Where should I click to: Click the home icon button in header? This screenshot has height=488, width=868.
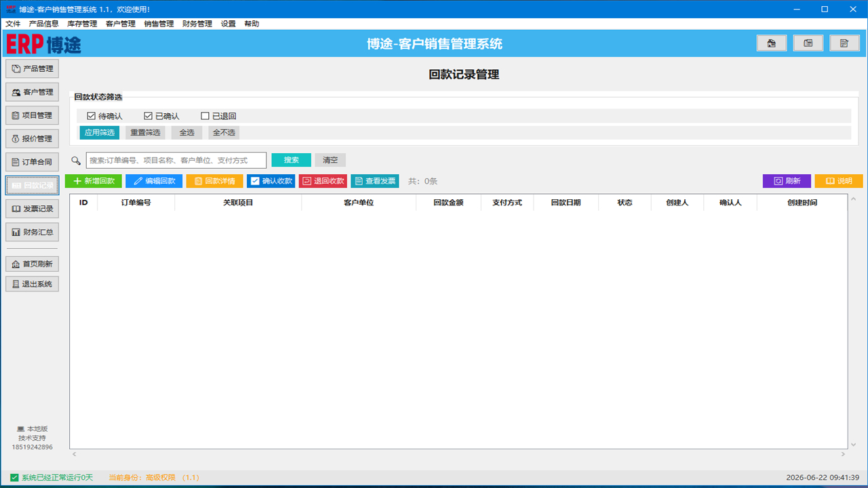[772, 43]
